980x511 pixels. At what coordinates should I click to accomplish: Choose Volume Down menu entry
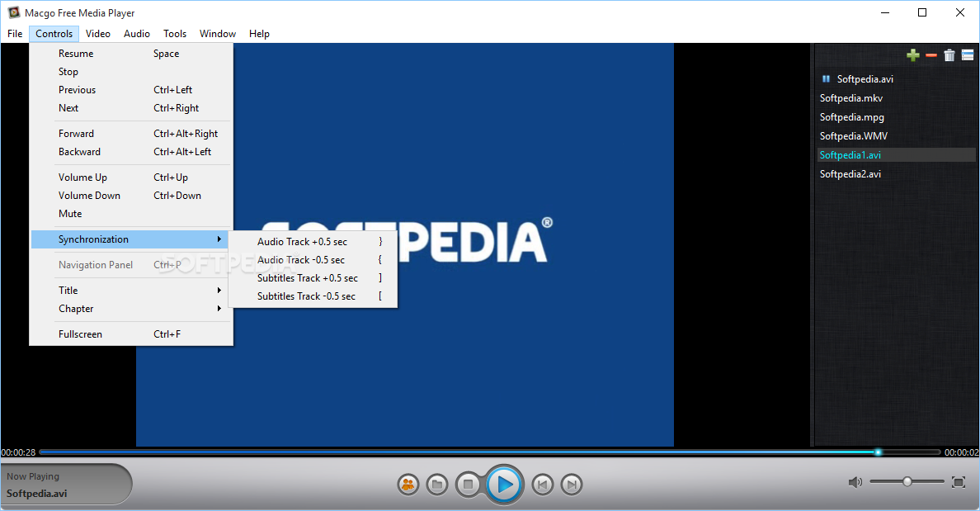pyautogui.click(x=131, y=196)
